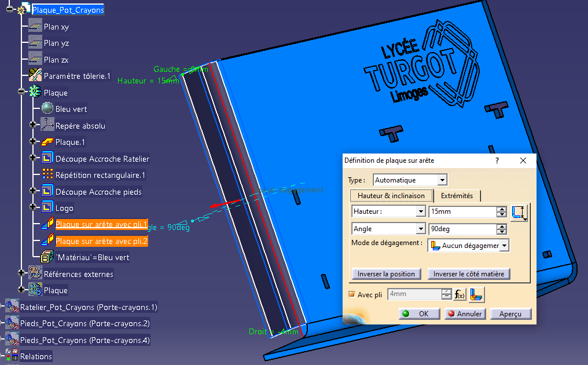The width and height of the screenshot is (588, 365).
Task: Open the Type dropdown showing Automatique
Action: tap(443, 180)
